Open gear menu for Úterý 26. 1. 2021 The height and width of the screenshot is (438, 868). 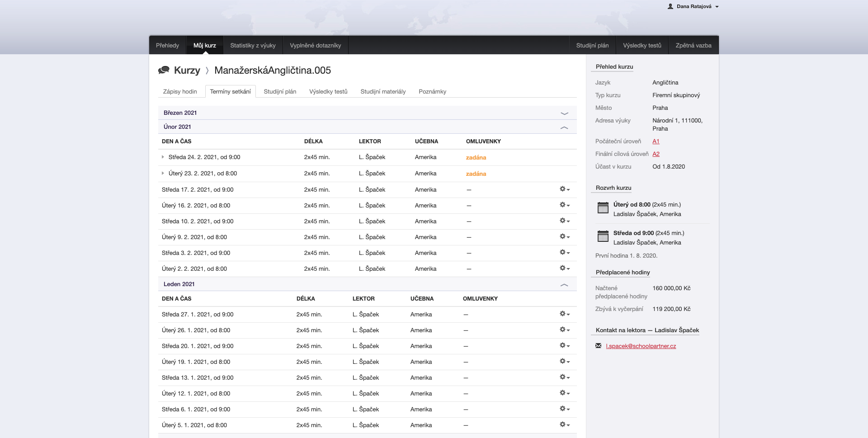tap(565, 330)
